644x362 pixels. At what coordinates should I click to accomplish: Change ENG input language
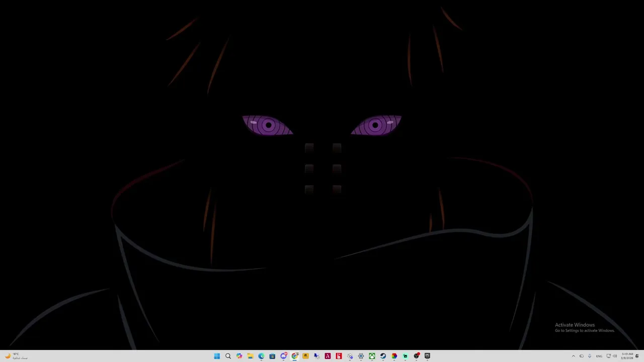(599, 356)
